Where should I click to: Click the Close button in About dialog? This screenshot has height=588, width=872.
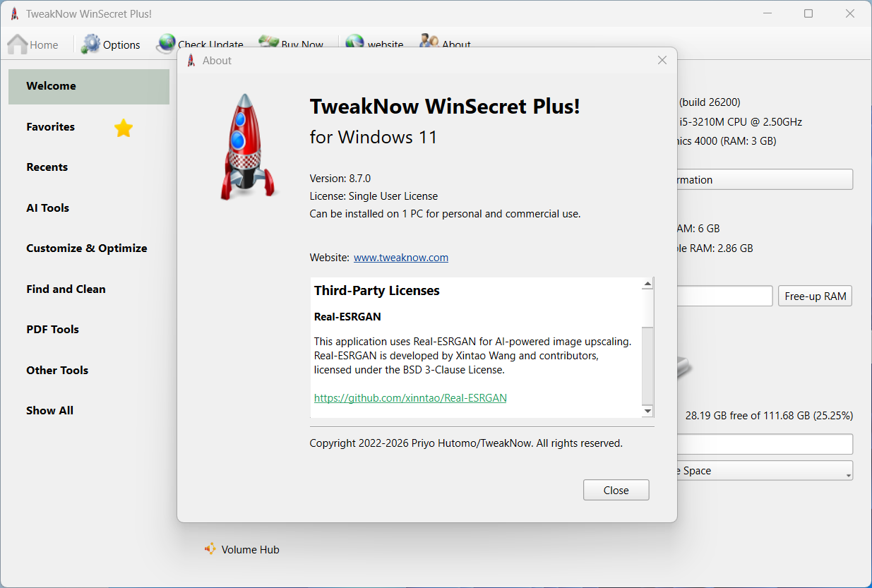(616, 490)
